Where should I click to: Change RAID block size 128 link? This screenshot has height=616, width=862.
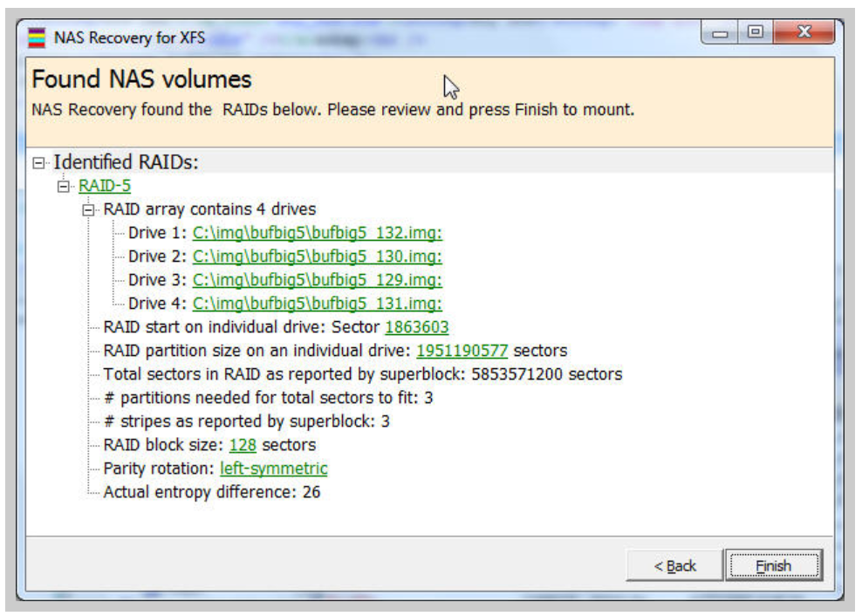243,445
